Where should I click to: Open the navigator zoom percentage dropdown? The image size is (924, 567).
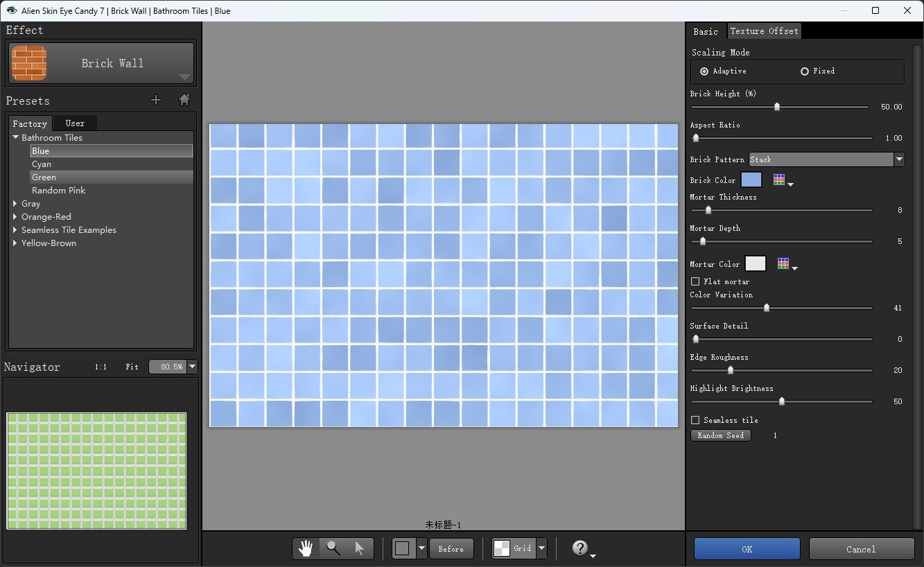tap(193, 367)
